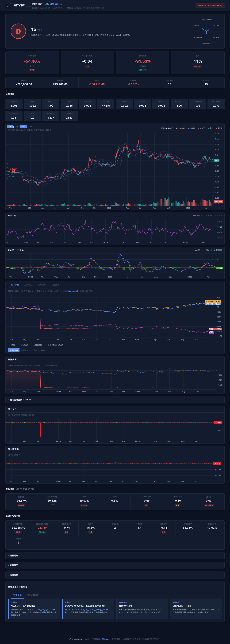Toggle the VOL volume overlay

(24, 126)
